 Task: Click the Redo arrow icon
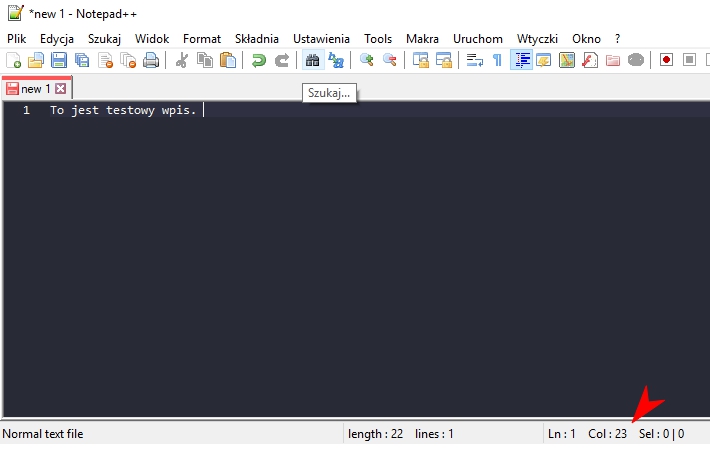(282, 60)
